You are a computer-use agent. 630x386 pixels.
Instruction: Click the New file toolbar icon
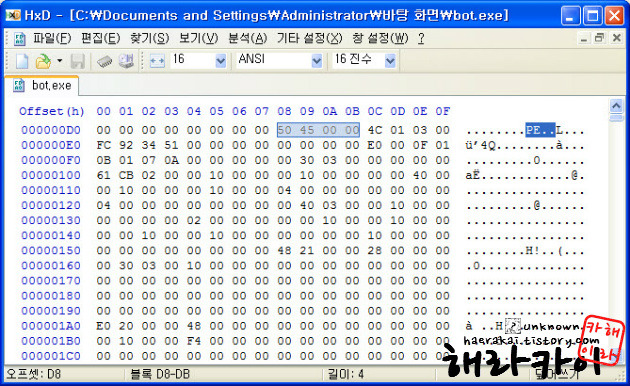pyautogui.click(x=22, y=61)
